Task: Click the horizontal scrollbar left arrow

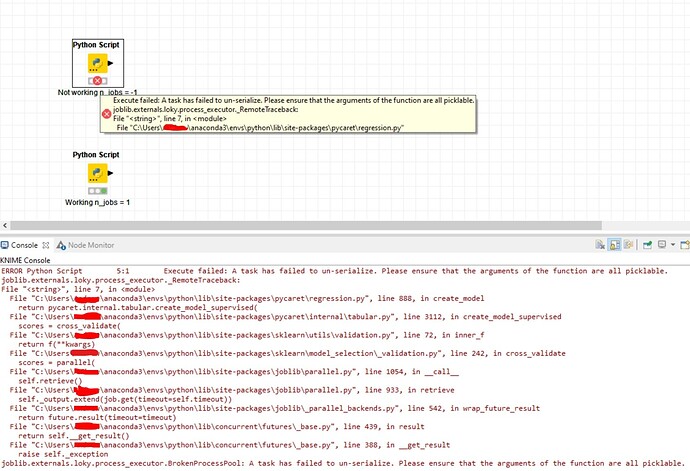Action: pos(5,225)
